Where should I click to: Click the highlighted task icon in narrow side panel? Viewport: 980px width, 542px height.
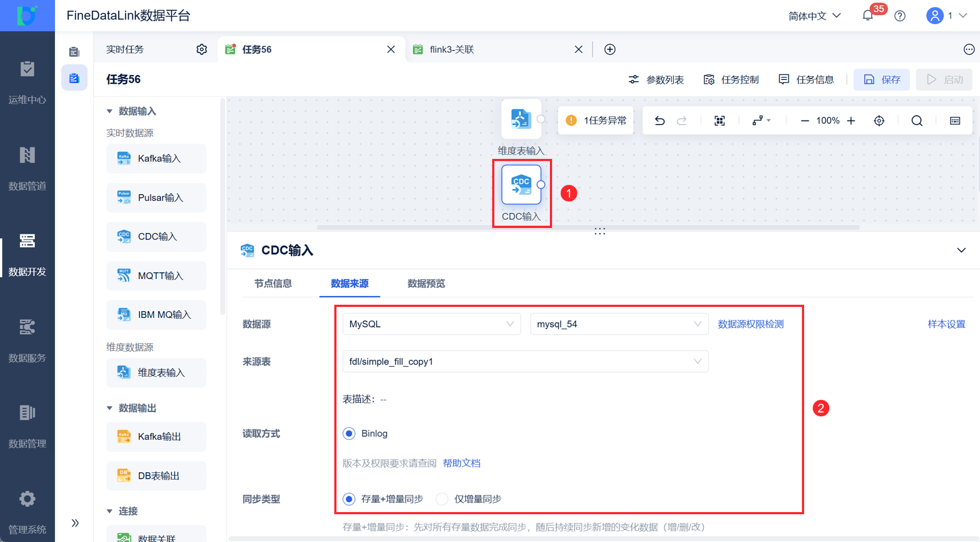click(74, 78)
